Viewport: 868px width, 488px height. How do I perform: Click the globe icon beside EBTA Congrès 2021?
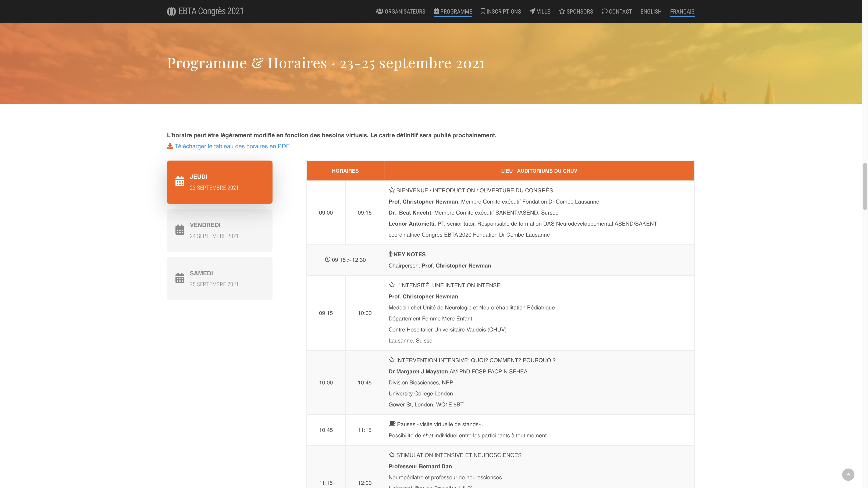[171, 11]
